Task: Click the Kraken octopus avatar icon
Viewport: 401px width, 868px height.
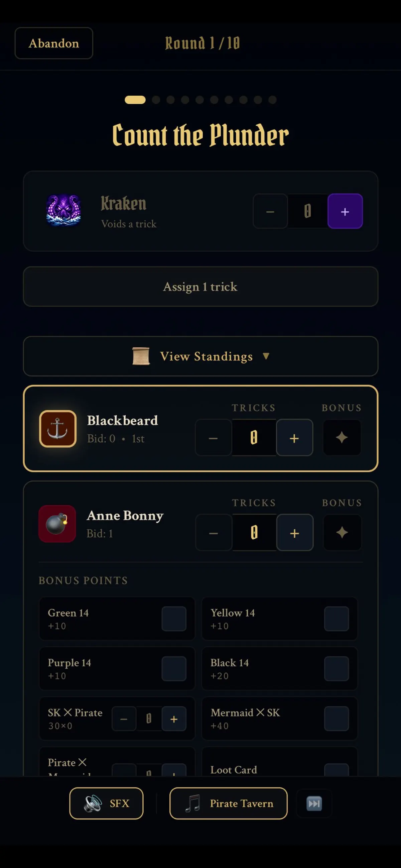Action: click(63, 210)
